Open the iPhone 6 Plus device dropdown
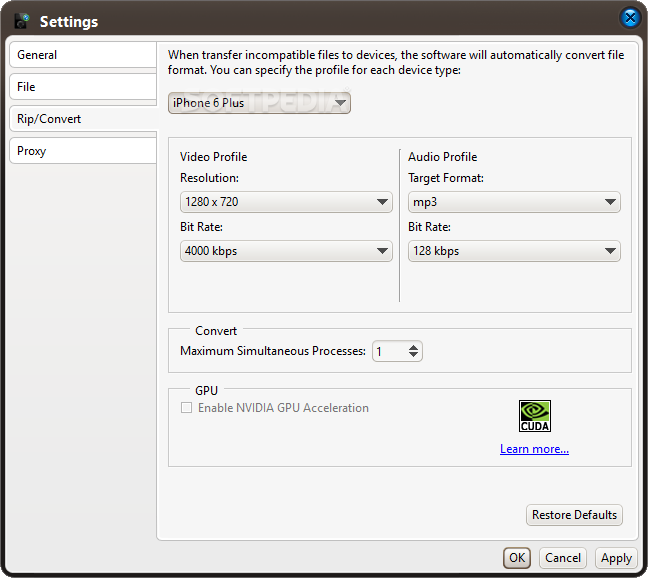This screenshot has height=578, width=648. (259, 103)
